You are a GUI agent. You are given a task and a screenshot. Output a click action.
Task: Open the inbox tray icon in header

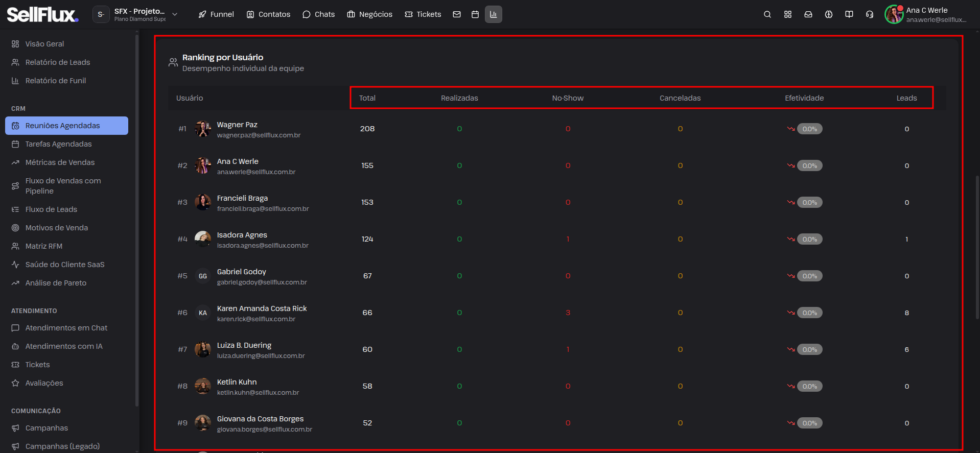pos(808,14)
